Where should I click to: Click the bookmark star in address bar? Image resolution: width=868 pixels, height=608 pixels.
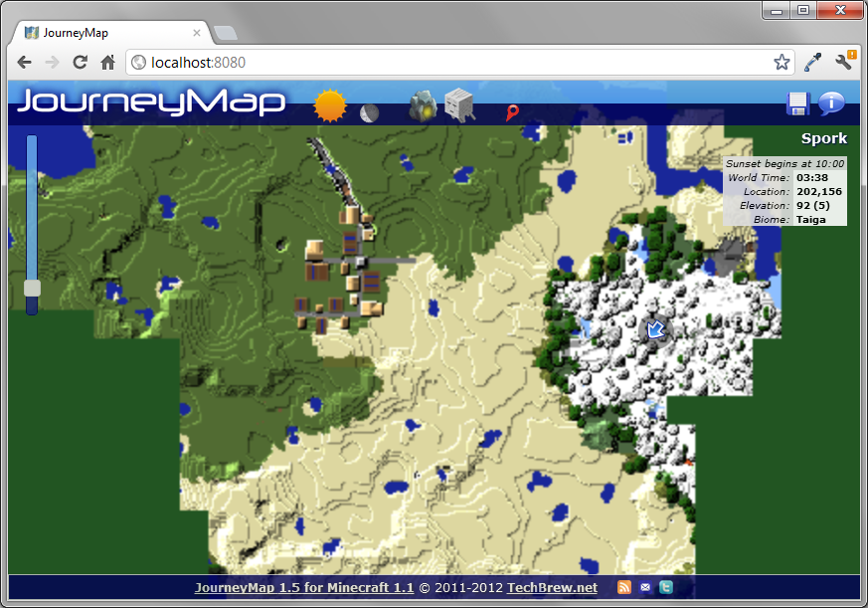click(782, 61)
